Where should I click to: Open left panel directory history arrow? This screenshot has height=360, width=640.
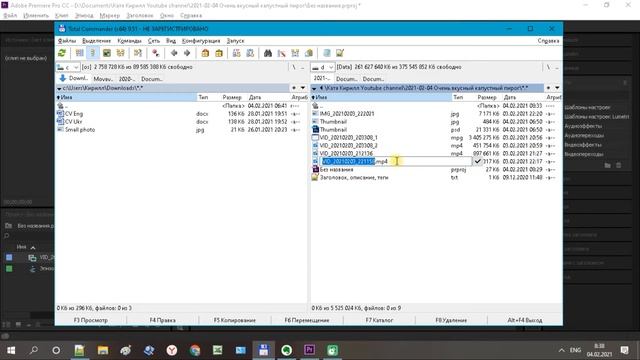pos(303,88)
